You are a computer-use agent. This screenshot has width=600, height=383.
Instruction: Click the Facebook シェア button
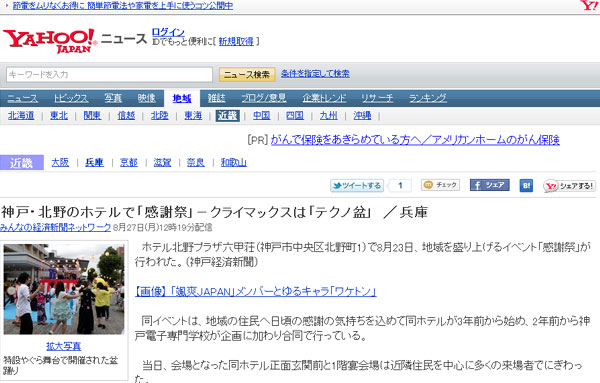[489, 185]
